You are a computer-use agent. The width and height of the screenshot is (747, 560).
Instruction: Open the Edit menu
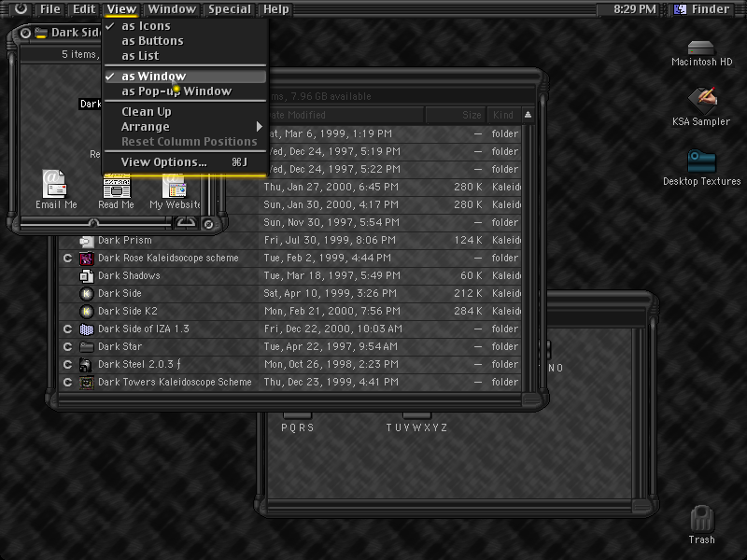tap(84, 9)
